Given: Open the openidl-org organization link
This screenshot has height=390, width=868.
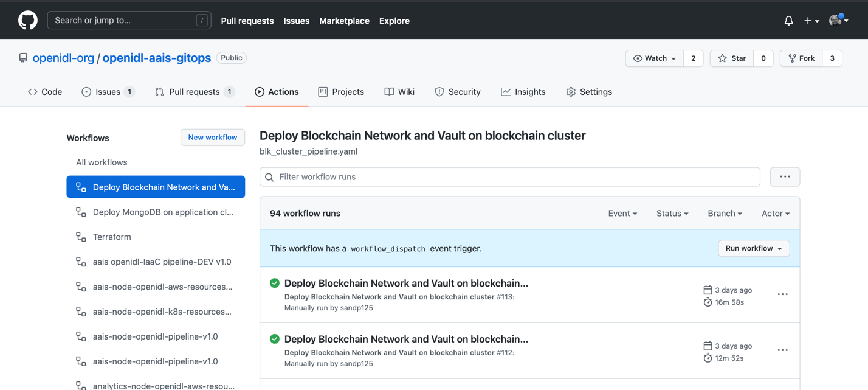Looking at the screenshot, I should coord(63,58).
